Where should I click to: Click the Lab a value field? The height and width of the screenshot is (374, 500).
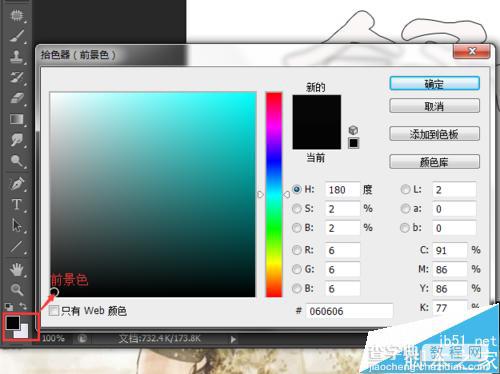pyautogui.click(x=454, y=209)
